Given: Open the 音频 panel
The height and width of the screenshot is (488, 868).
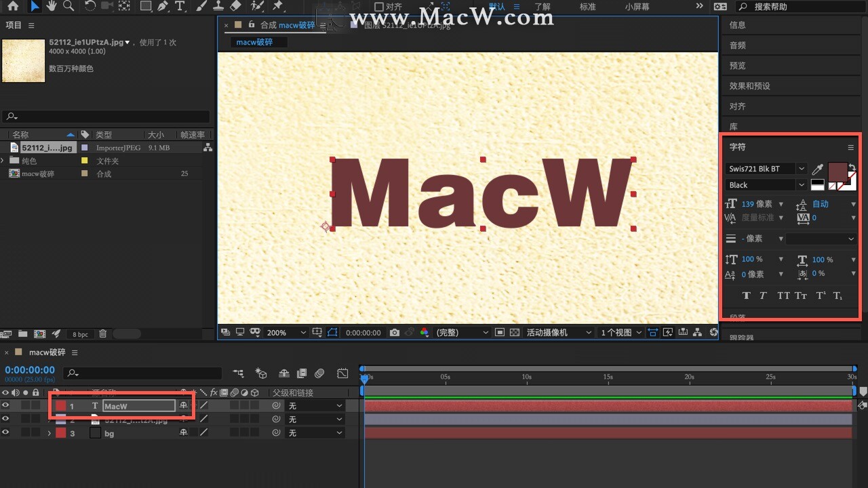Looking at the screenshot, I should click(x=737, y=45).
